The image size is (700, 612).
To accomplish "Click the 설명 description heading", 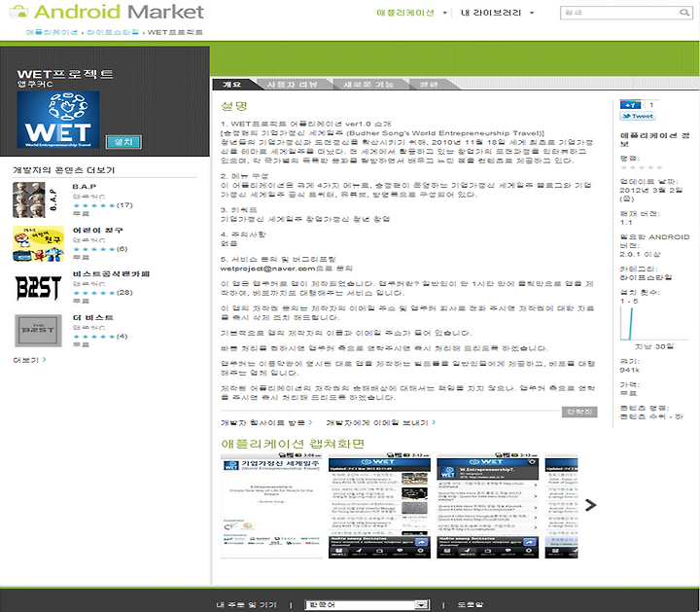I will (x=234, y=106).
